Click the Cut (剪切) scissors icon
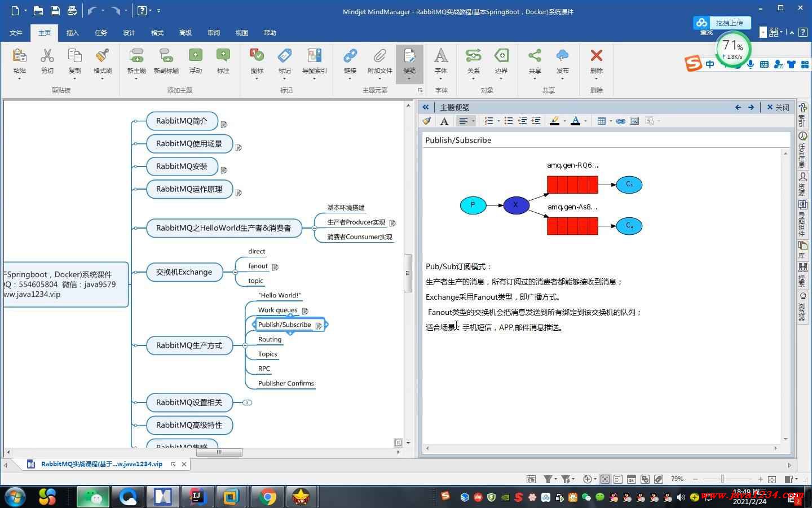The image size is (812, 508). pyautogui.click(x=47, y=56)
